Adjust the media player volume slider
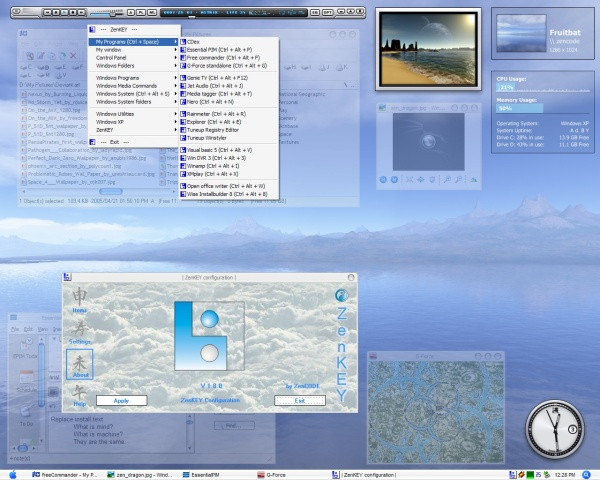Screen dimensions: 600x480 click(x=112, y=13)
